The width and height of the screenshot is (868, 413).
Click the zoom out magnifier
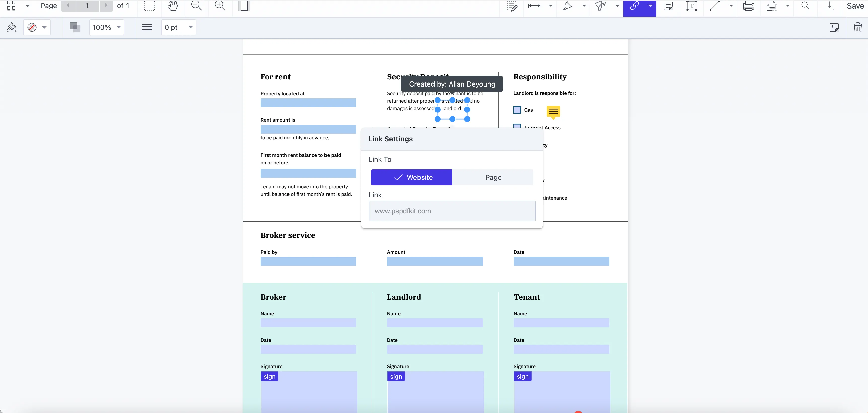pyautogui.click(x=196, y=5)
